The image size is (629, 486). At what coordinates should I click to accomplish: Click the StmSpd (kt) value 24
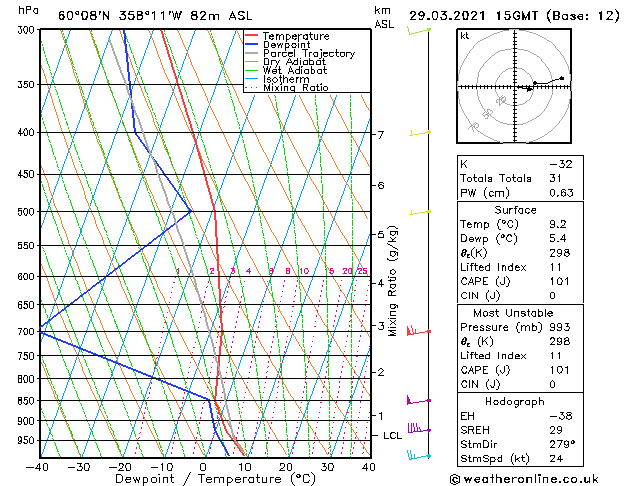556,458
